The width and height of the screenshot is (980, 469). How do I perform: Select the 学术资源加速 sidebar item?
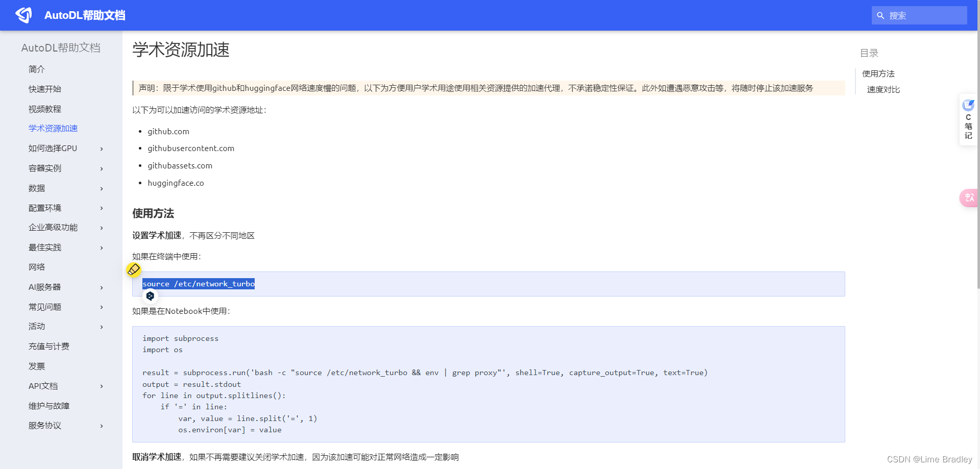(53, 128)
